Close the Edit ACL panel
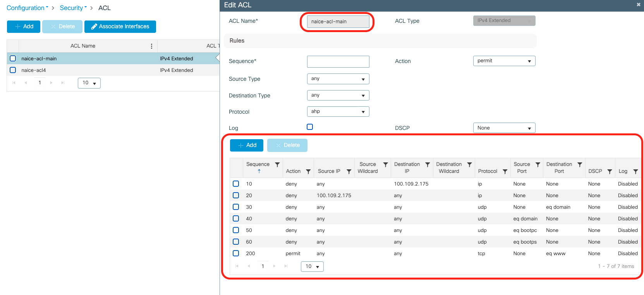This screenshot has height=295, width=644. click(638, 5)
